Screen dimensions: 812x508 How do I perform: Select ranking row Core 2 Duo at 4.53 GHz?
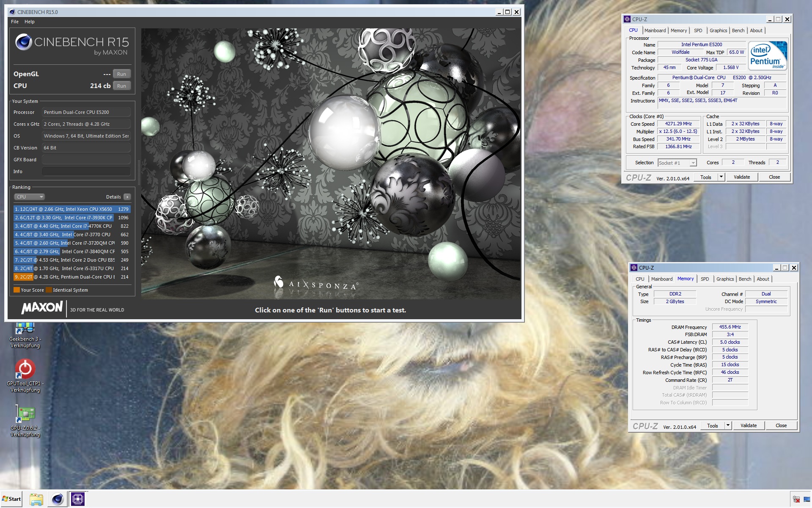coord(72,260)
